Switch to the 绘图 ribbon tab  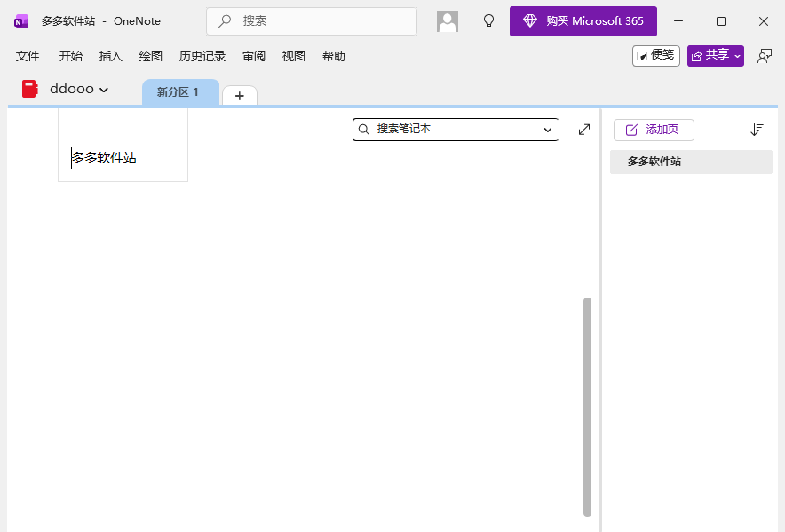[151, 56]
